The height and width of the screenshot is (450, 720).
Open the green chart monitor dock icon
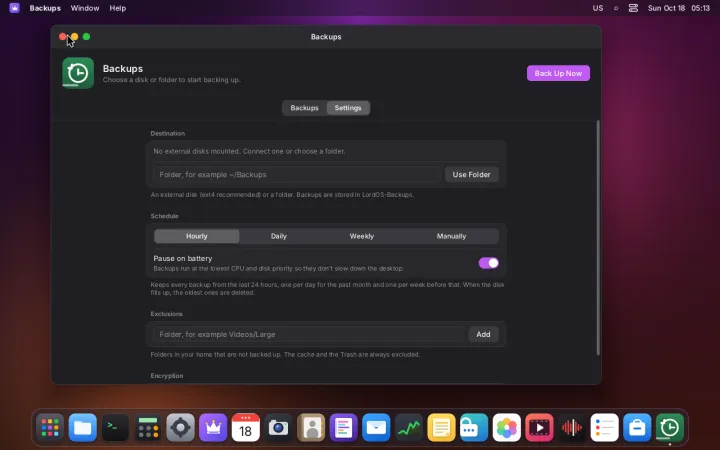click(x=409, y=428)
